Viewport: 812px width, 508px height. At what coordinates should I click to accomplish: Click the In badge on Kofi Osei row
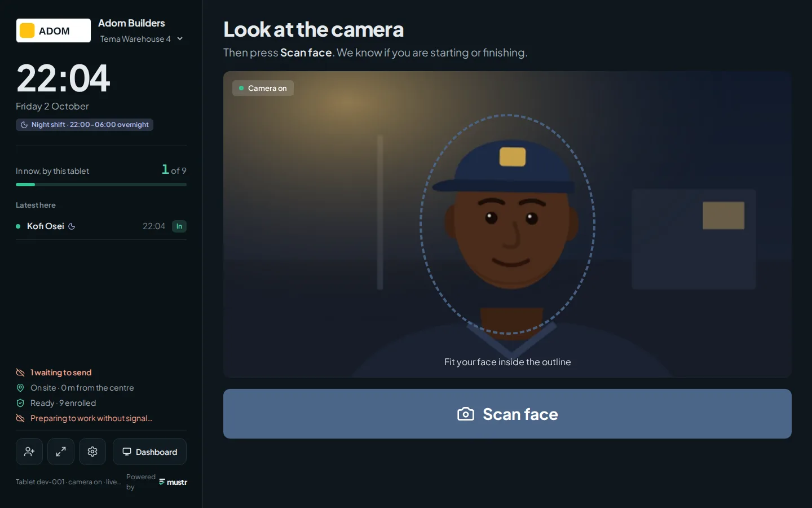179,226
